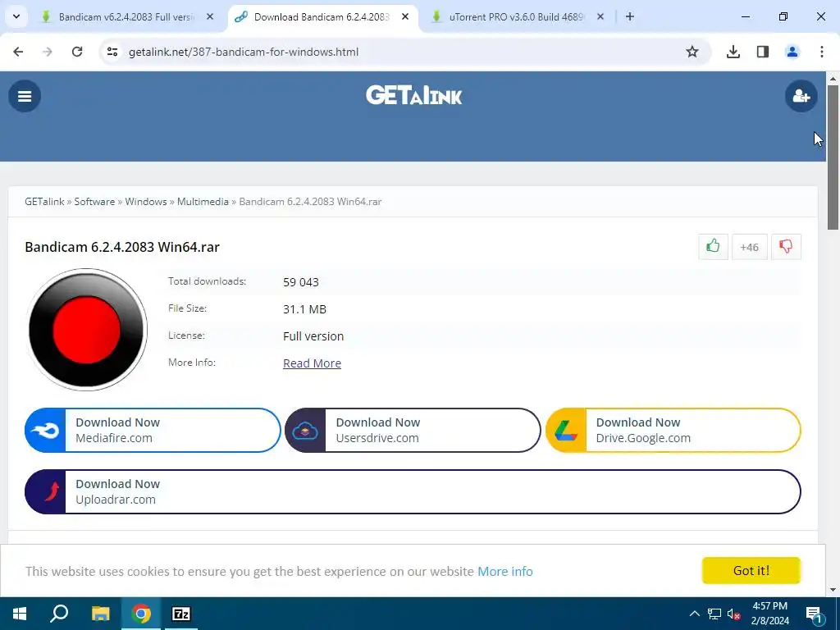The image size is (840, 630).
Task: Click the network tray icon
Action: [714, 614]
